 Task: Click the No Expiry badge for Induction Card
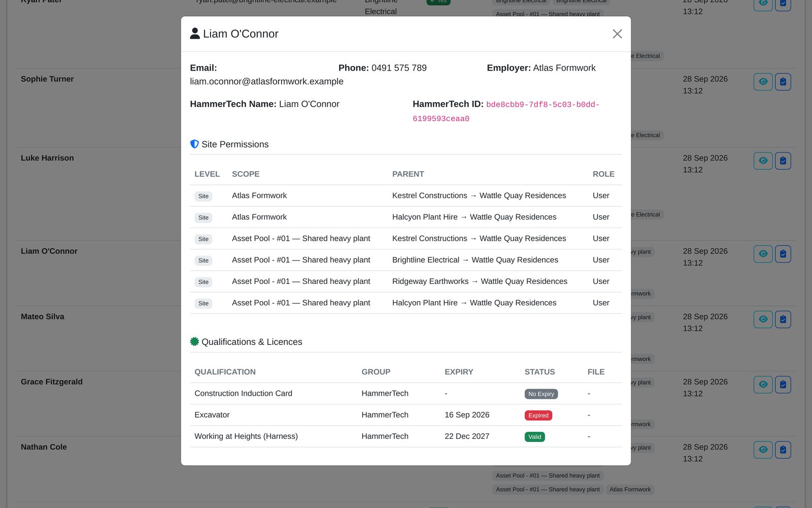click(541, 394)
